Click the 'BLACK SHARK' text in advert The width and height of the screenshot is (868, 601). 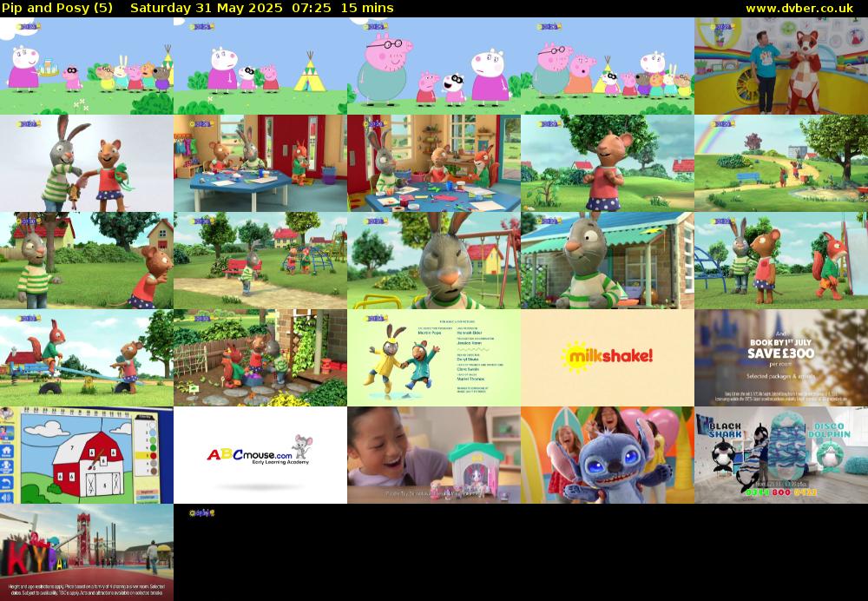(725, 431)
